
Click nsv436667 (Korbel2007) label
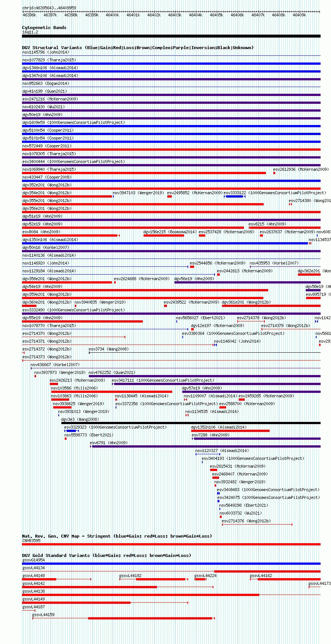pyautogui.click(x=55, y=365)
